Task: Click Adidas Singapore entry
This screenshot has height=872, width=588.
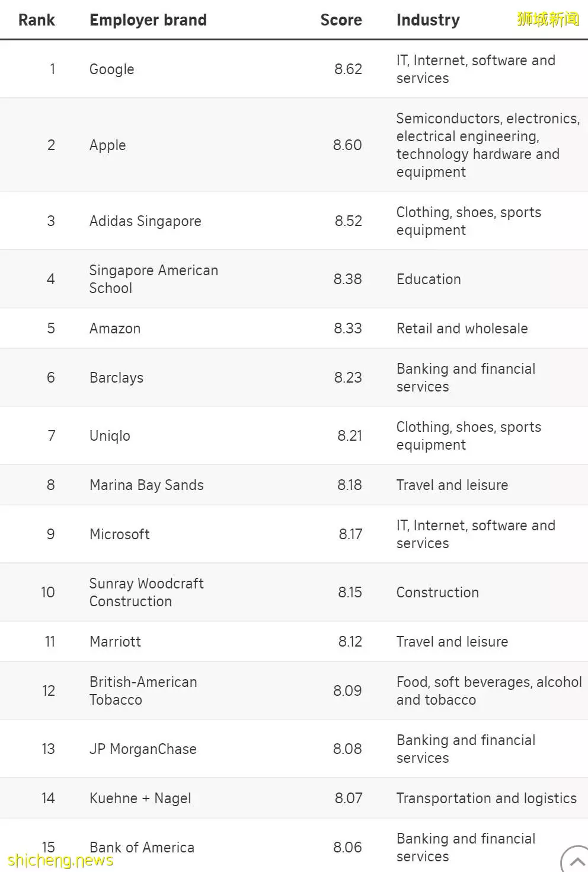Action: [145, 221]
